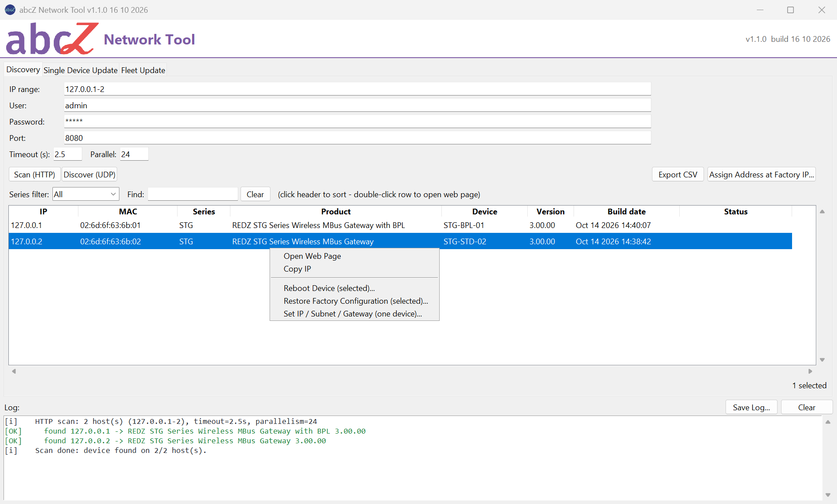Screen dimensions: 837x504
Task: Focus the IP range input field
Action: pyautogui.click(x=357, y=89)
